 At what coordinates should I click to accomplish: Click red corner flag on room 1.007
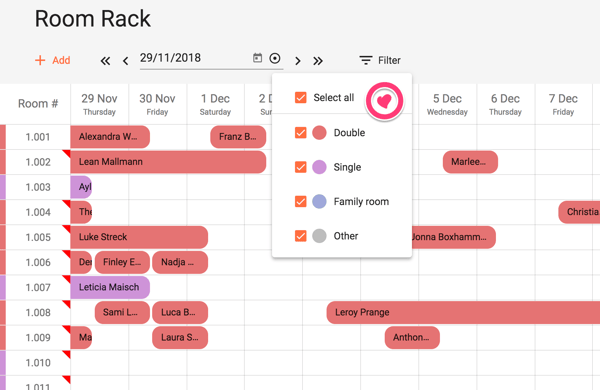click(67, 279)
